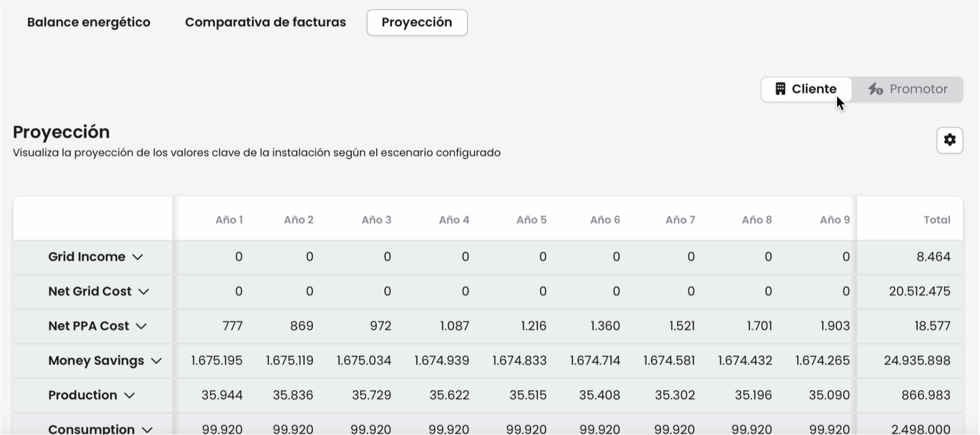Click the building icon beside Cliente
Image resolution: width=980 pixels, height=435 pixels.
pos(780,89)
